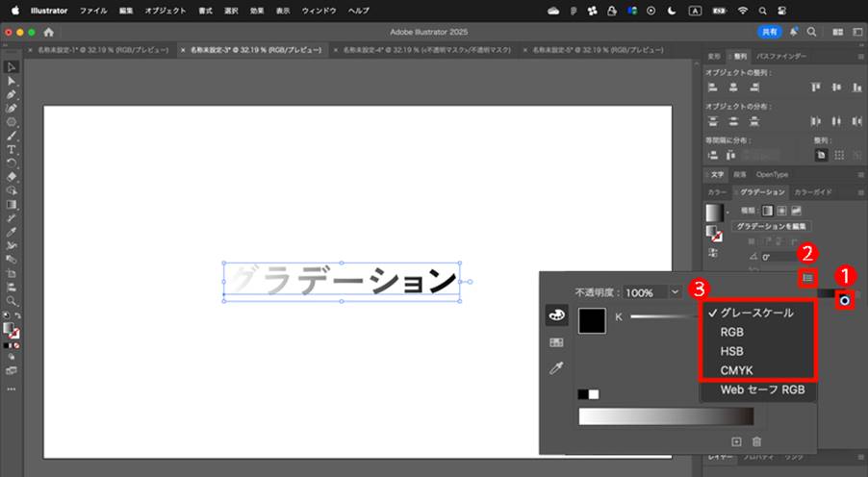The width and height of the screenshot is (868, 477).
Task: Click the trash icon to delete swatch
Action: tap(756, 441)
